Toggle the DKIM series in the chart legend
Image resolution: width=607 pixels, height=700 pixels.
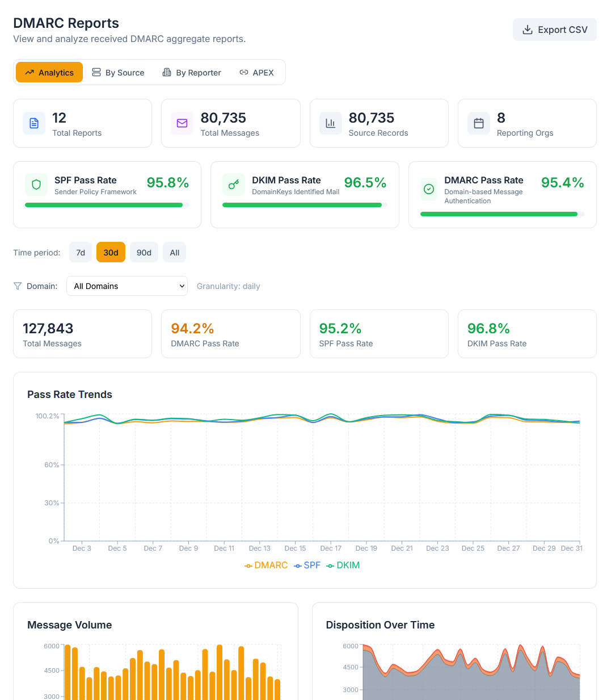[343, 565]
